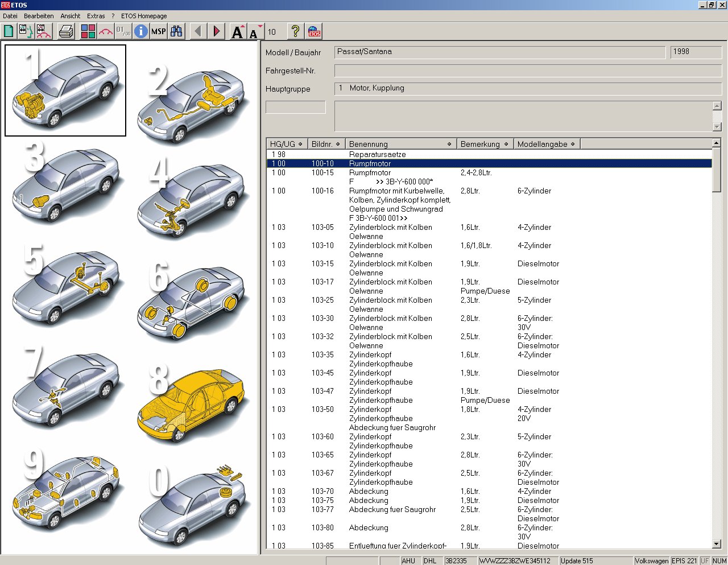The image size is (728, 565).
Task: Click the list with green arrow toolbar icon
Action: [26, 31]
